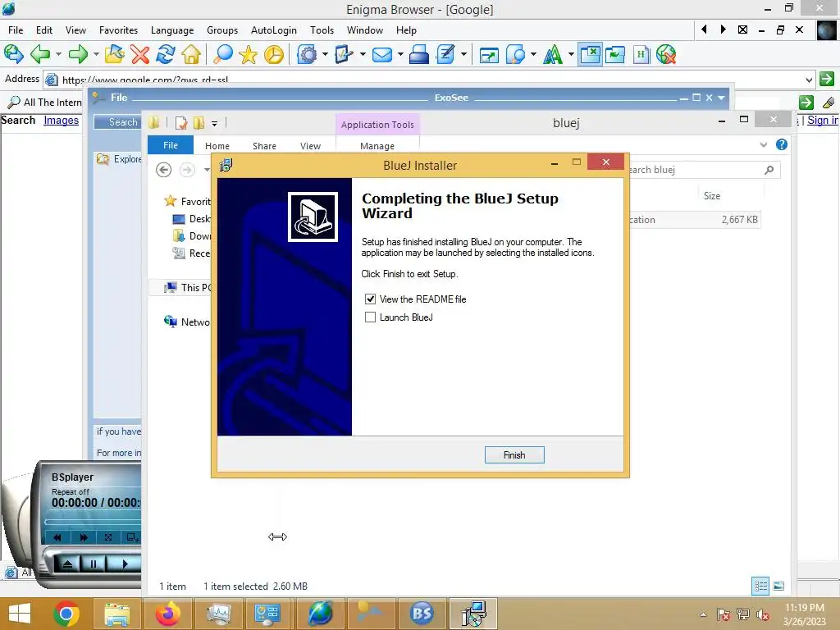Open Firefox from the taskbar
Image resolution: width=840 pixels, height=630 pixels.
point(167,614)
